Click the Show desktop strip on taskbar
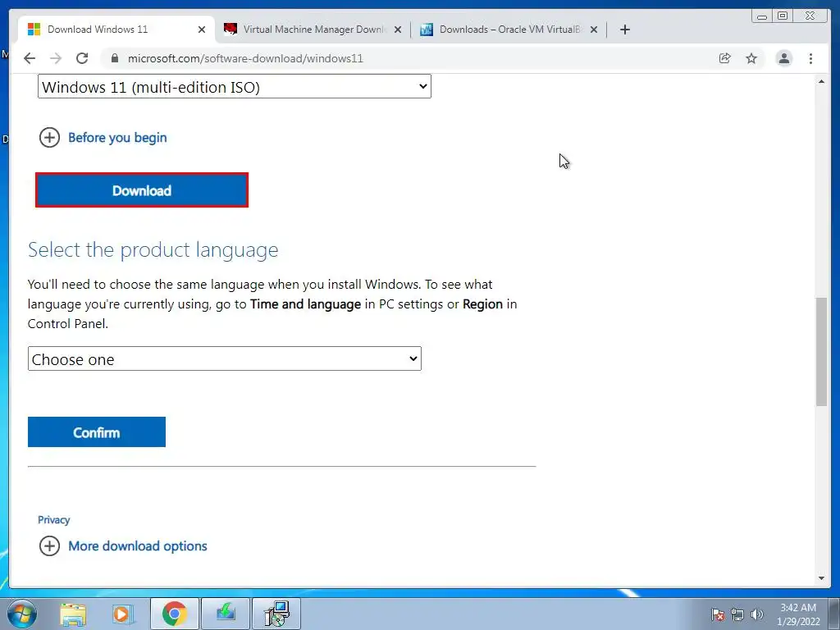840x630 pixels. (x=834, y=614)
